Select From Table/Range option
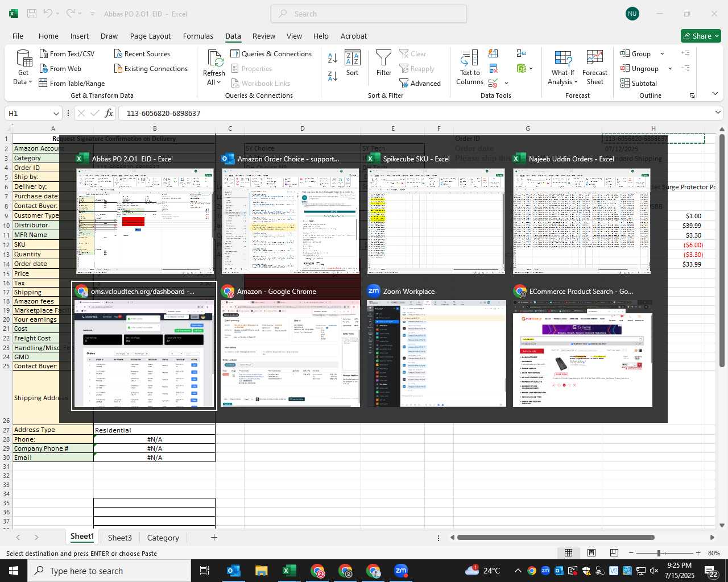The image size is (728, 582). (72, 83)
